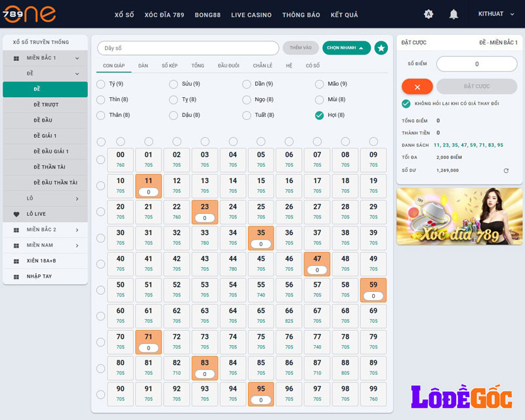The width and height of the screenshot is (525, 420).
Task: Open the KITHUAT account dropdown
Action: click(x=495, y=14)
